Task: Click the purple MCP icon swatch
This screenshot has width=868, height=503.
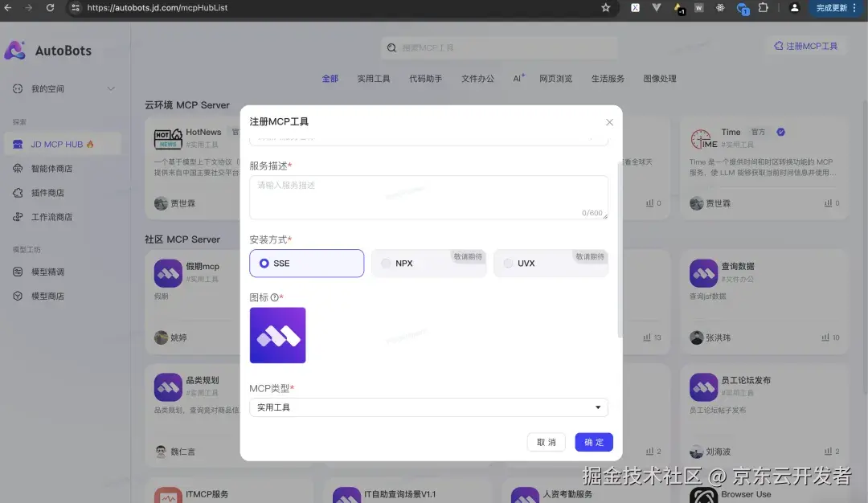Action: [x=278, y=335]
